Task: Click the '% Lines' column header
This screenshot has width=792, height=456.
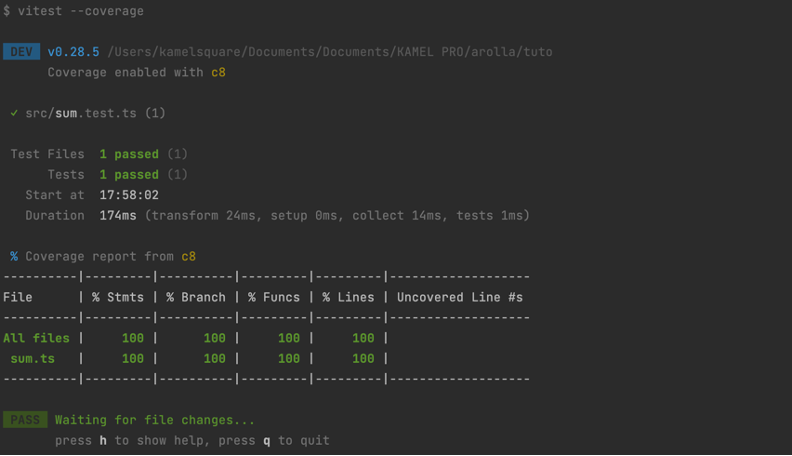Action: pos(348,297)
